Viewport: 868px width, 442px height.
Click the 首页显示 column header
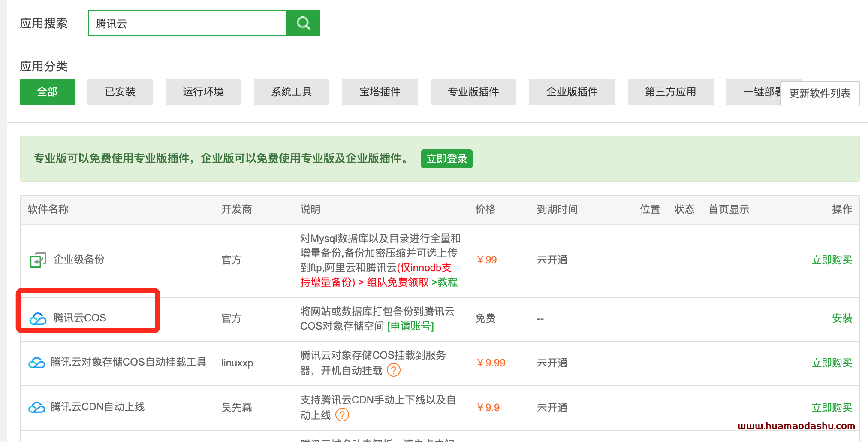(729, 209)
